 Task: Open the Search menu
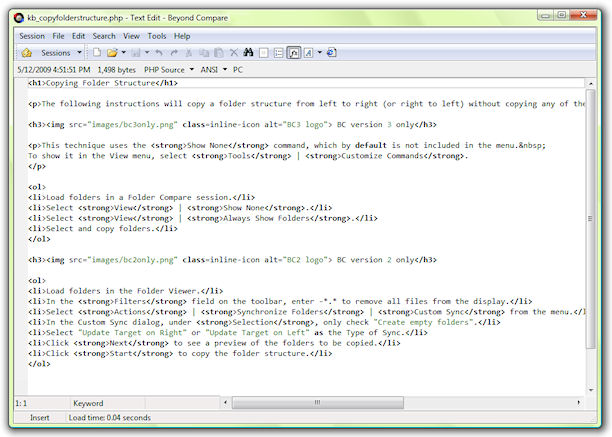coord(104,36)
